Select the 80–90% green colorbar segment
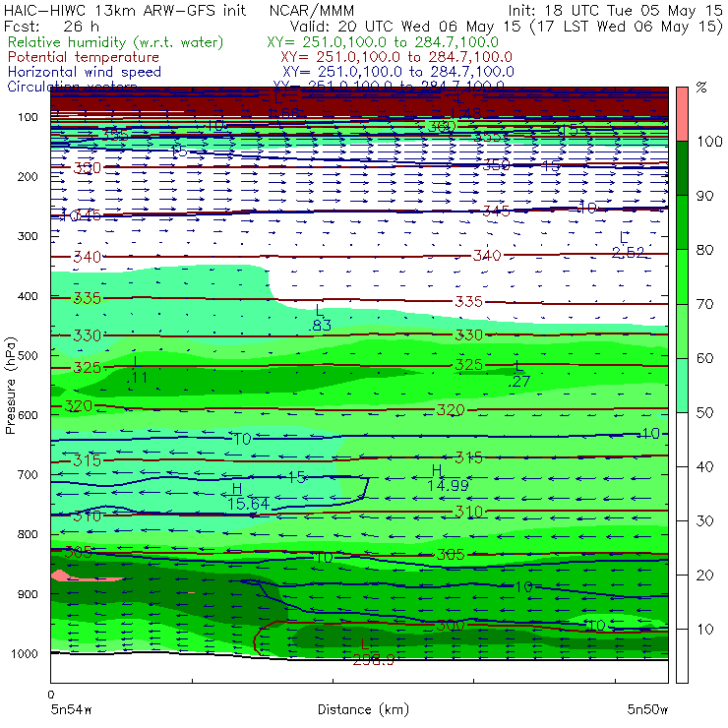728x728 pixels. pos(682,222)
